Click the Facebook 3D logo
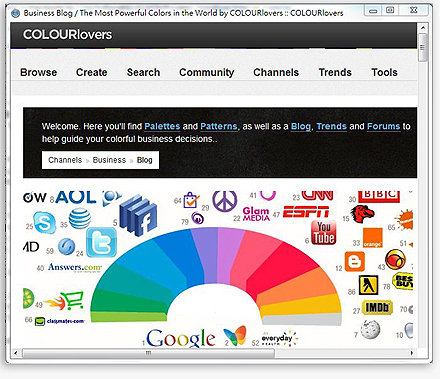Screen dimensions: 440x379 click(x=138, y=215)
